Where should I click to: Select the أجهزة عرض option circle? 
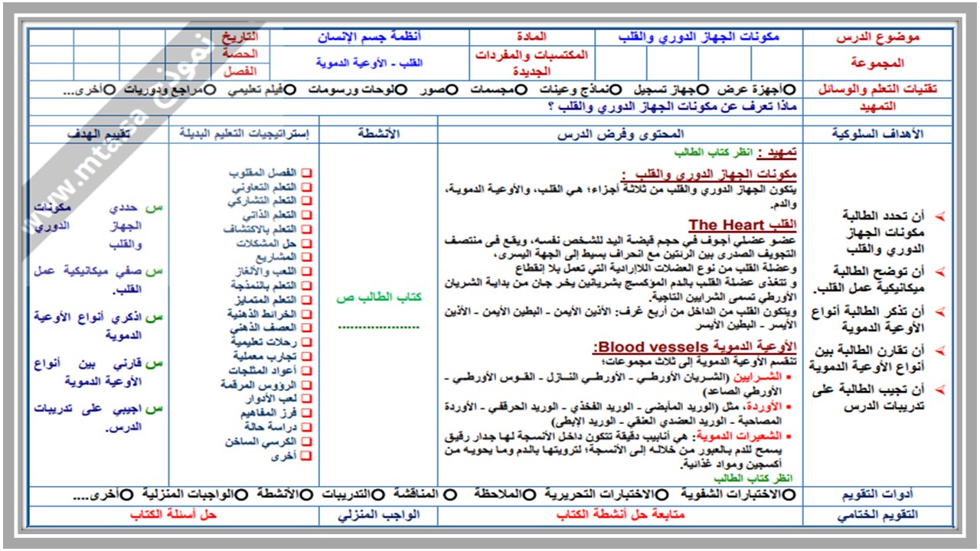click(789, 90)
